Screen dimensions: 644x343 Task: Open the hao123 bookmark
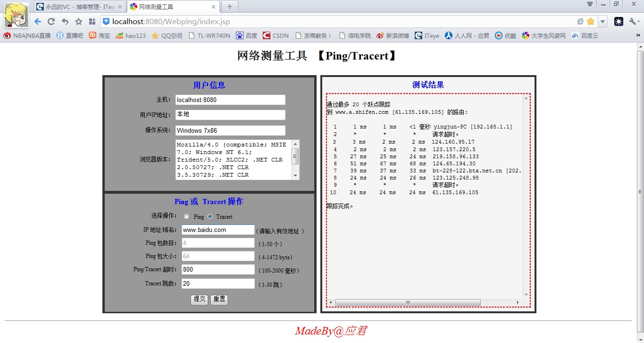coord(131,35)
